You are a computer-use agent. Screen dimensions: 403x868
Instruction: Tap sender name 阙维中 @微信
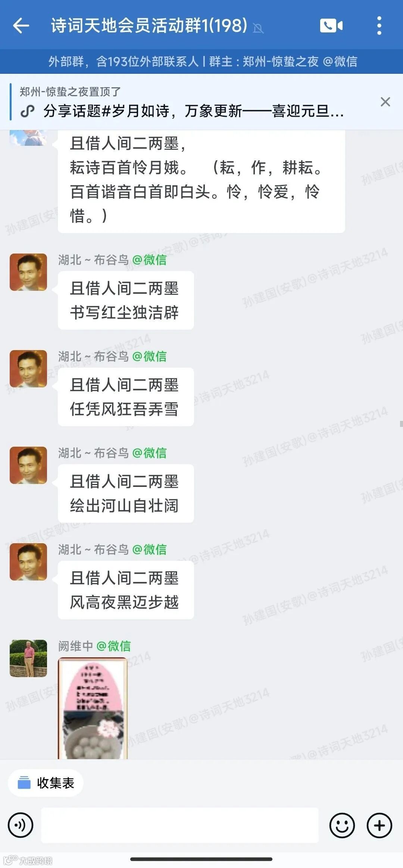(94, 646)
